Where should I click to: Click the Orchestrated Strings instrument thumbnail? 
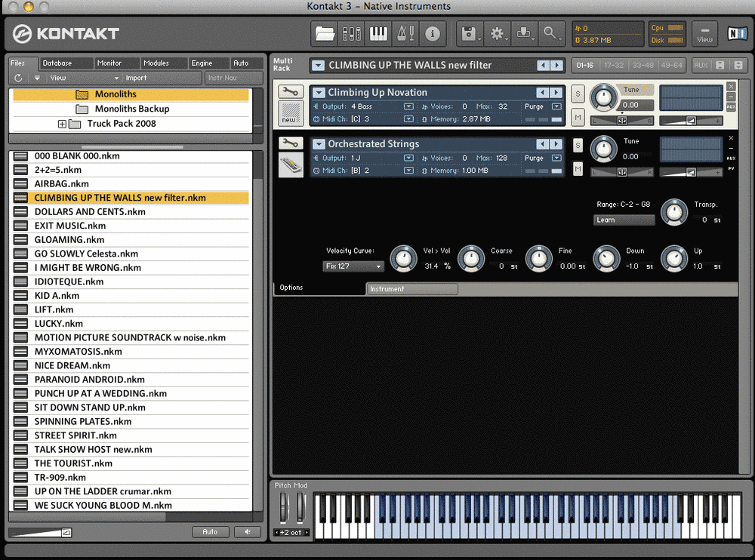(x=291, y=165)
